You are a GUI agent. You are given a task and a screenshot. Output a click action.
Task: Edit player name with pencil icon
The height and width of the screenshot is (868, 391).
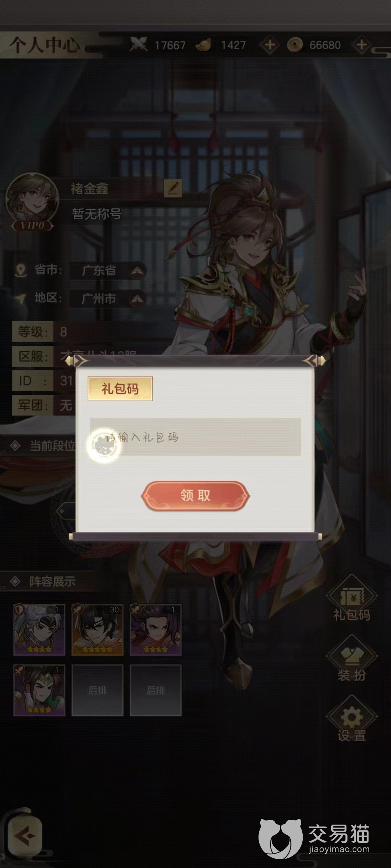pyautogui.click(x=173, y=188)
